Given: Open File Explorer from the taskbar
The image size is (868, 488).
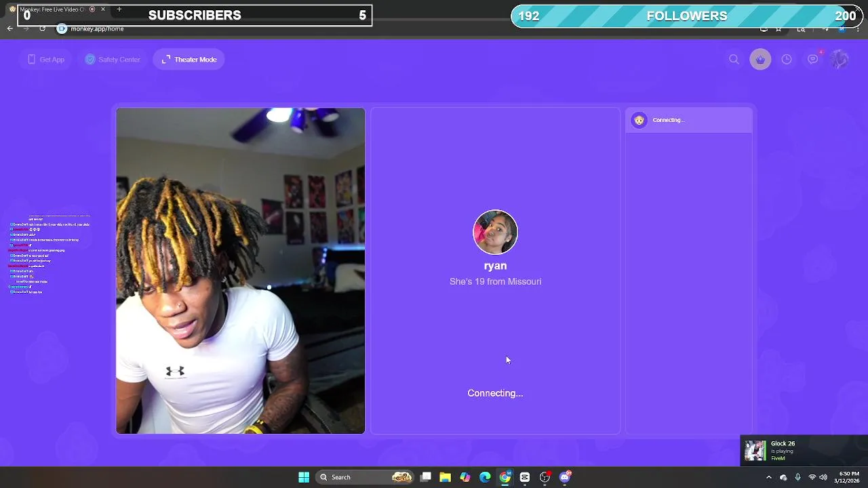Looking at the screenshot, I should coord(446,477).
